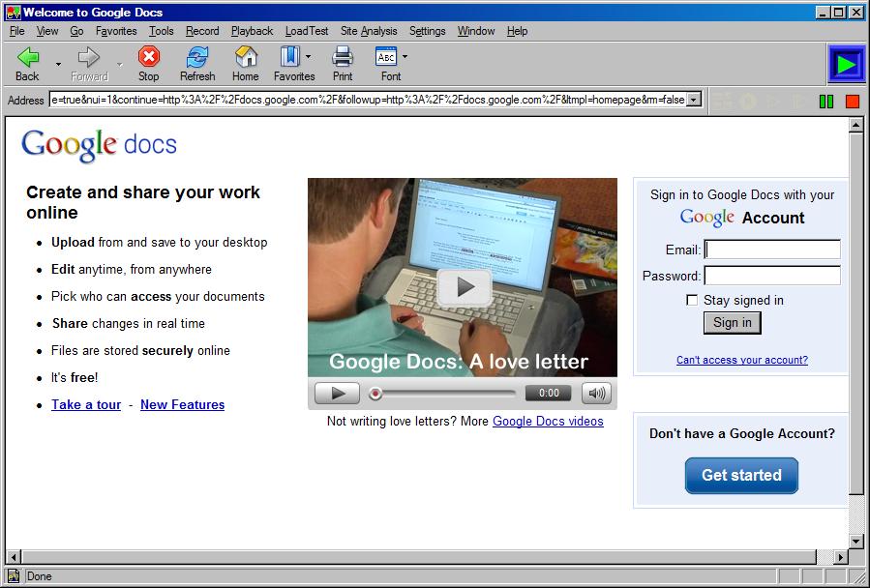
Task: Open the Playback menu
Action: [x=252, y=31]
